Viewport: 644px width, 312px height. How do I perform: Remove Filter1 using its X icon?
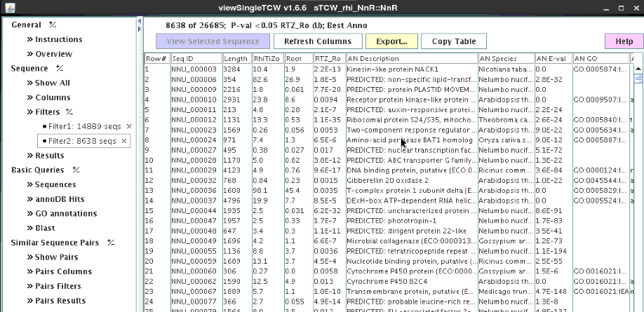point(128,126)
